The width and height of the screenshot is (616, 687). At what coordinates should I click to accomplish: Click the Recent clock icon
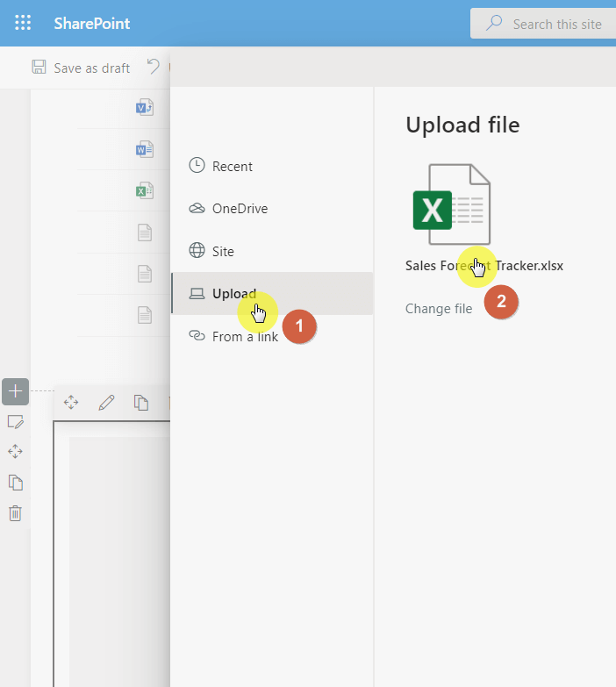[197, 165]
